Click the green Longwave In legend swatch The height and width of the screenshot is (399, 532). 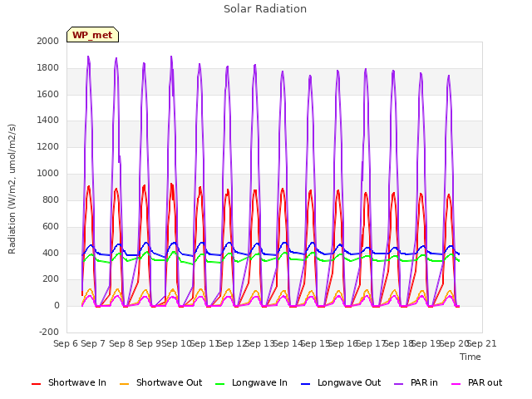point(219,384)
